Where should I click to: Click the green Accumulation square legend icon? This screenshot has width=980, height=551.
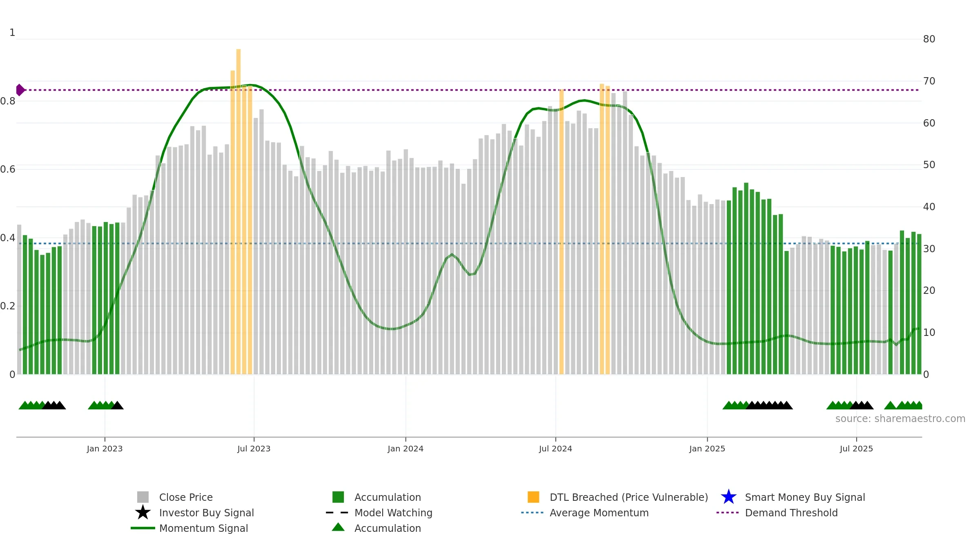pyautogui.click(x=338, y=497)
